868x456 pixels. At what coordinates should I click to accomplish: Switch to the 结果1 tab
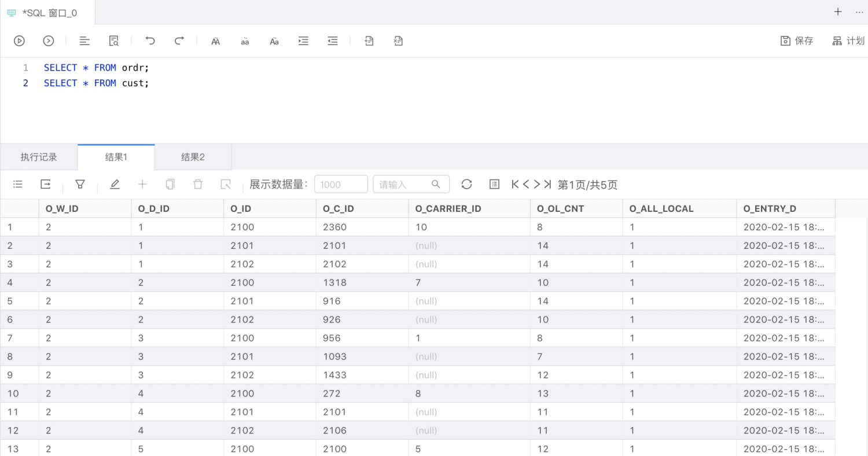[x=116, y=157]
